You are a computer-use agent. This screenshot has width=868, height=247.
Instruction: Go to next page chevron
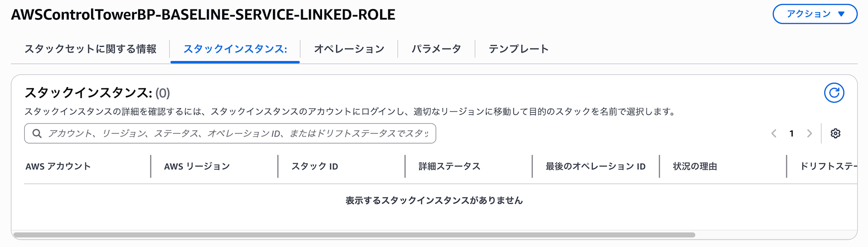(x=809, y=133)
